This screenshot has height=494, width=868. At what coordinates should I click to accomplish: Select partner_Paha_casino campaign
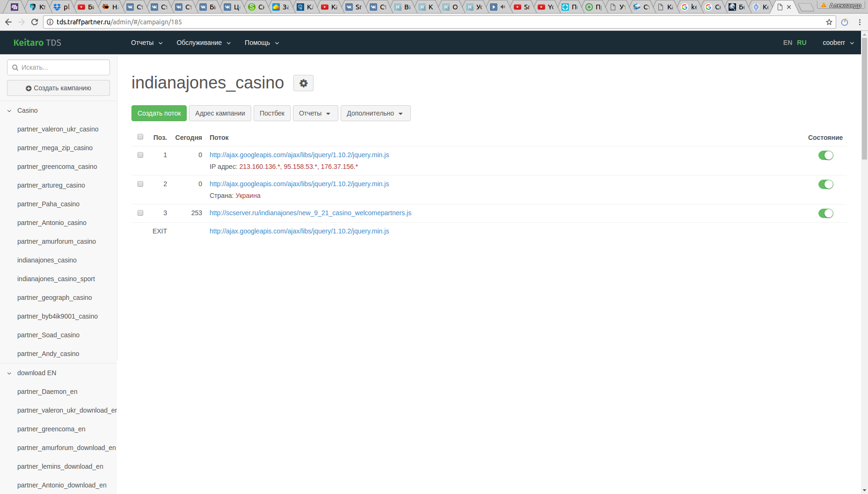pos(48,204)
